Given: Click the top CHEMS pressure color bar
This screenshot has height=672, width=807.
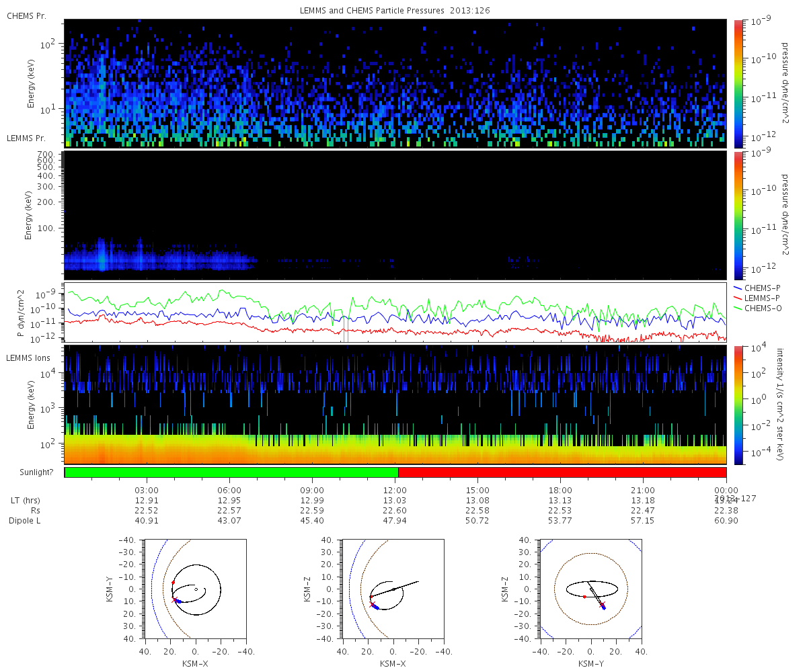Looking at the screenshot, I should (x=739, y=83).
